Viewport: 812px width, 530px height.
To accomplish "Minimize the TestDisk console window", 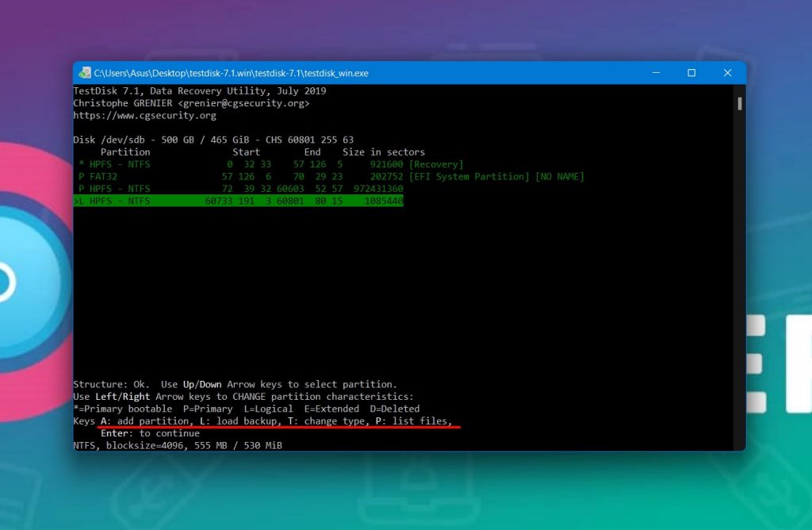I will (656, 72).
